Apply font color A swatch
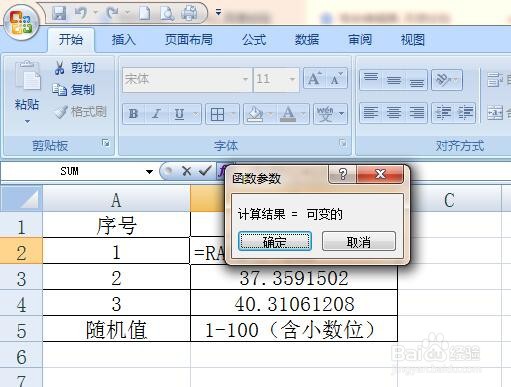 tap(288, 114)
